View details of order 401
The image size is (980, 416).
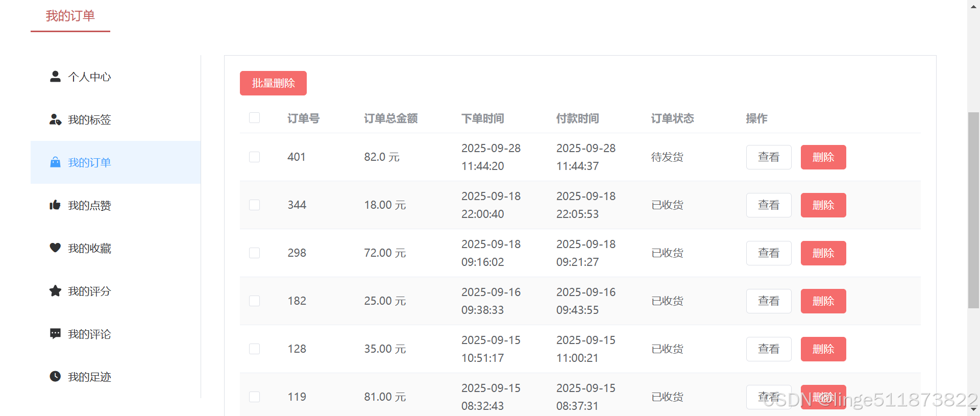769,157
